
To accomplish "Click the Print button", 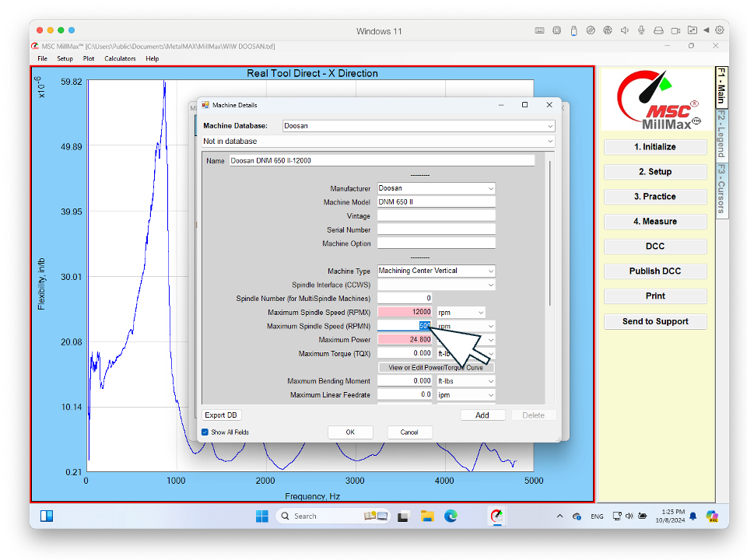I will pyautogui.click(x=655, y=296).
